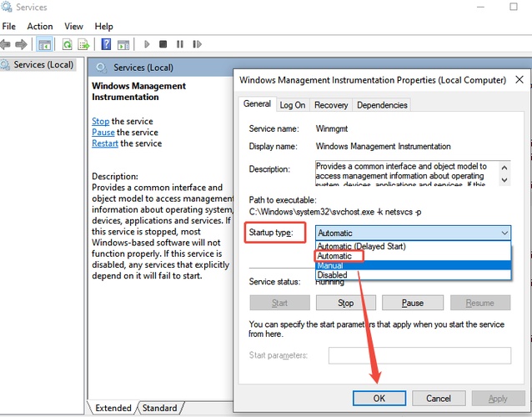The image size is (532, 417).
Task: Open Help via the blue question mark icon
Action: [106, 44]
